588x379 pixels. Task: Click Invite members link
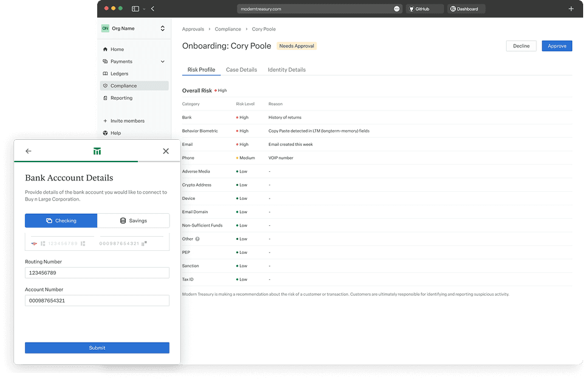[x=127, y=121]
